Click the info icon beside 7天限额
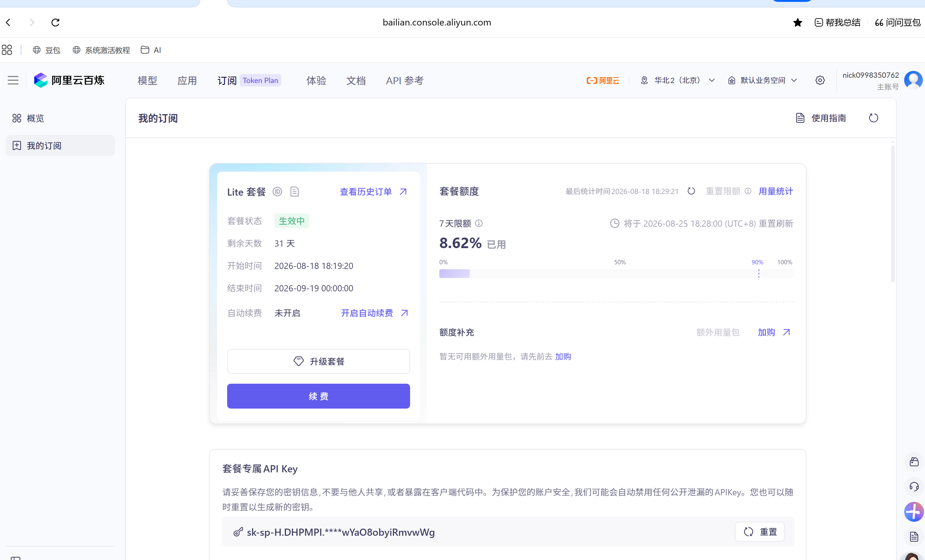 coord(479,223)
